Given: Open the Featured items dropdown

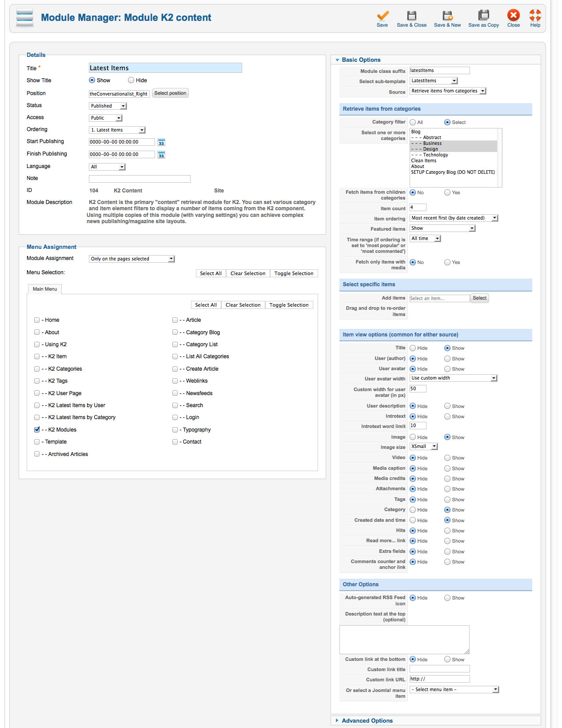Looking at the screenshot, I should tap(442, 228).
